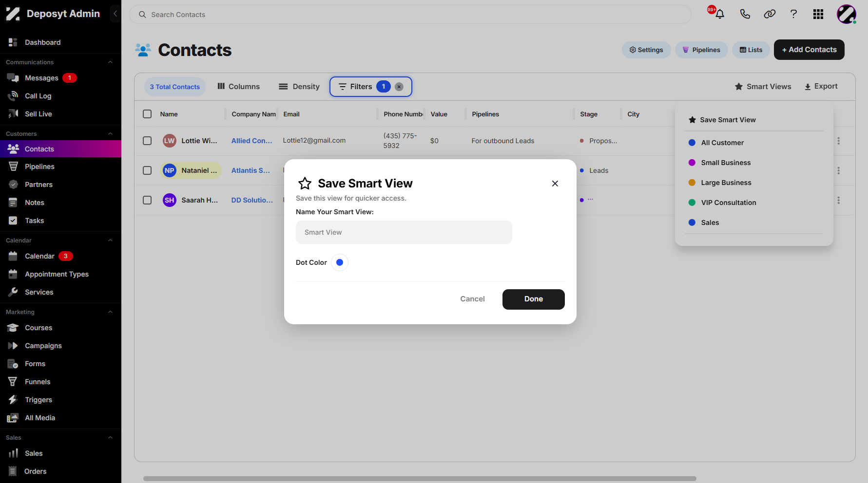Collapse the Sales section

pyautogui.click(x=110, y=438)
